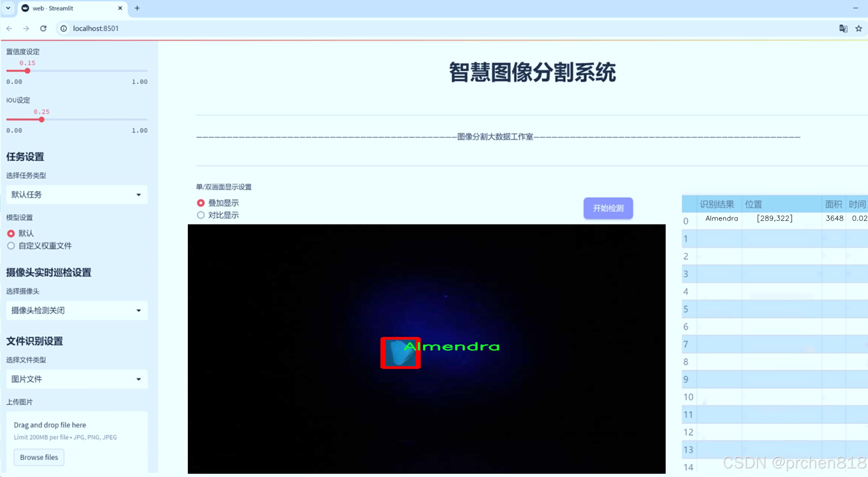Click the browser forward arrow
The width and height of the screenshot is (868, 477).
pyautogui.click(x=26, y=28)
